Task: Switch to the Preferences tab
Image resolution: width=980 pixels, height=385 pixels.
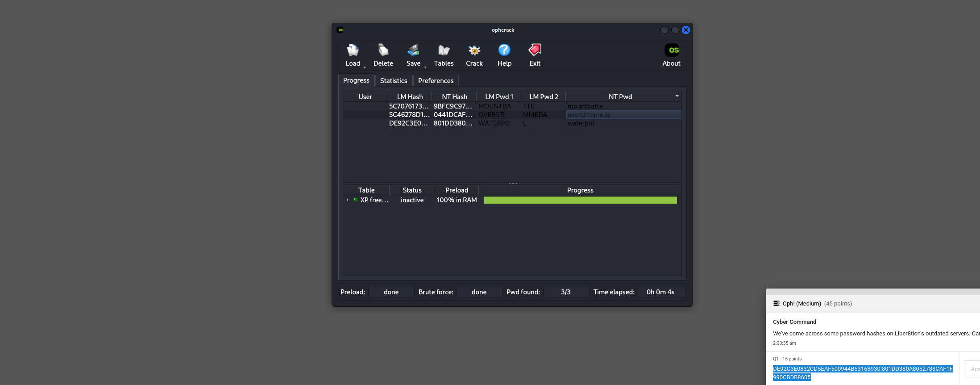Action: pyautogui.click(x=436, y=81)
